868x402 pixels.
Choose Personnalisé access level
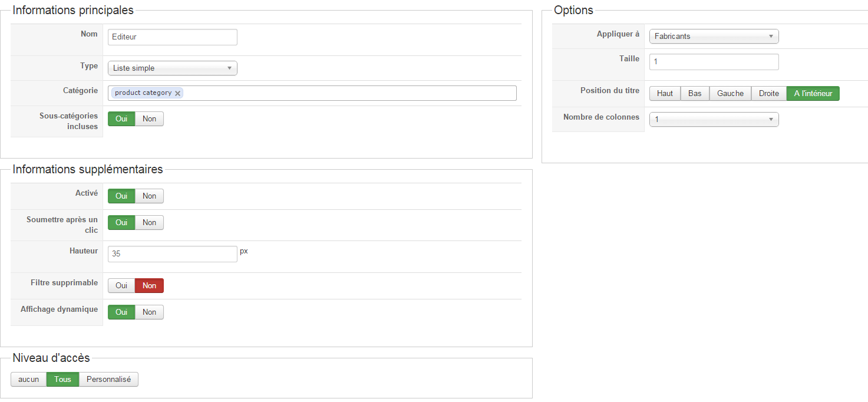108,380
